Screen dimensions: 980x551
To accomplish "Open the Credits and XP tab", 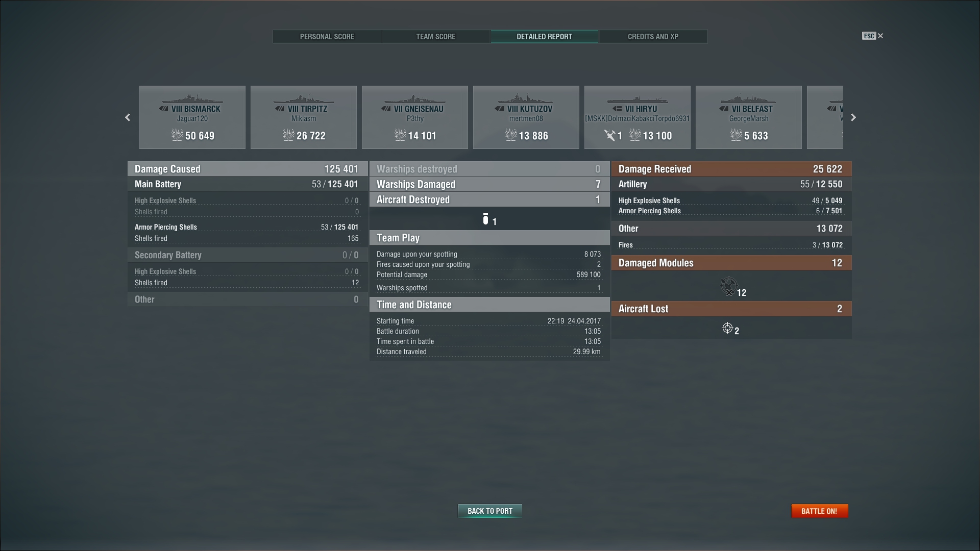I will (653, 37).
